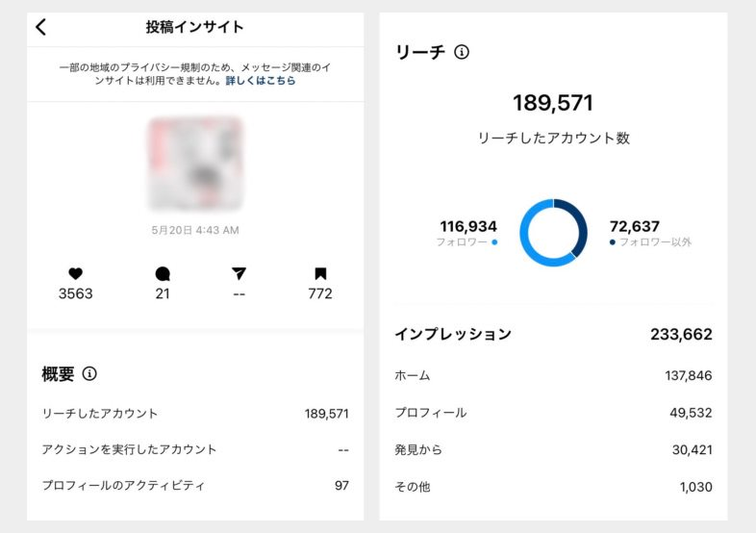Select the プロフィール impressions row
Viewport: 756px width, 533px height.
tap(553, 413)
